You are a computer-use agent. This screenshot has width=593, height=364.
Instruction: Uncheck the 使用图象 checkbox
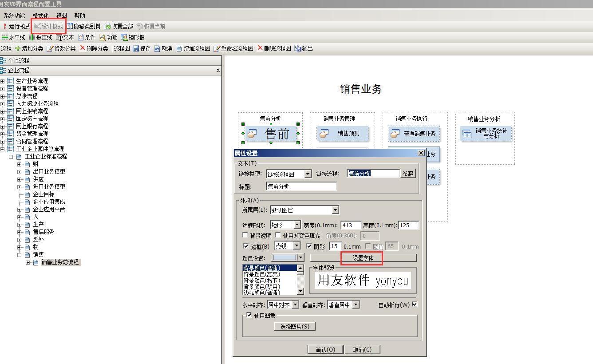point(249,315)
